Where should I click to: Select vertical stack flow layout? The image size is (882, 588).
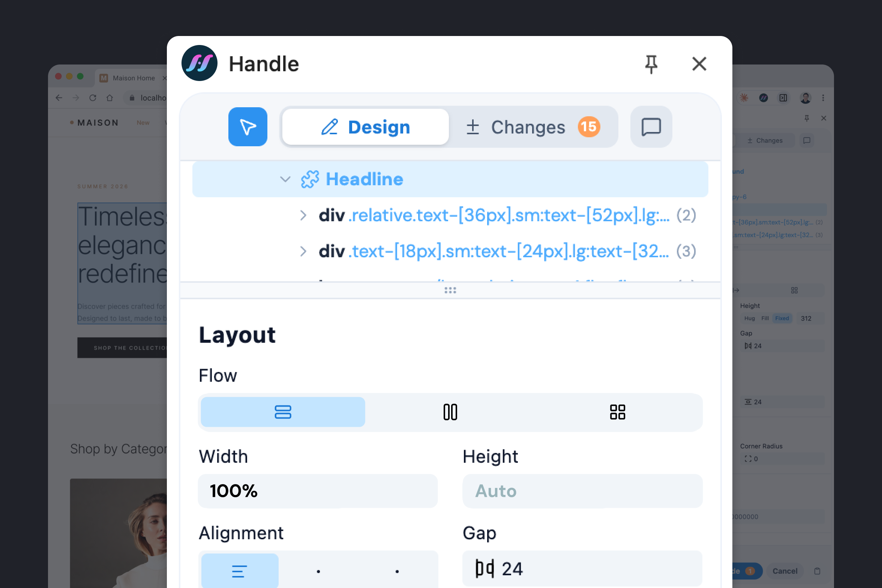pyautogui.click(x=282, y=412)
